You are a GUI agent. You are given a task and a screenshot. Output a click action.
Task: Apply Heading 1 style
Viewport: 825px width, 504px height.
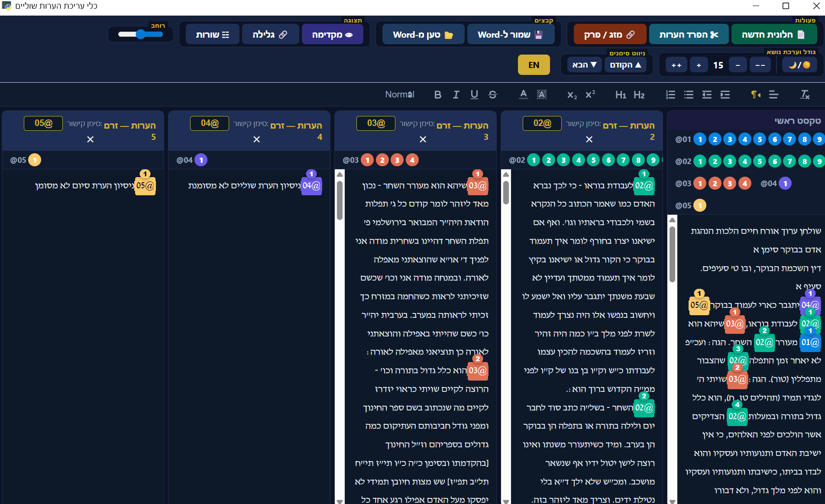pyautogui.click(x=621, y=94)
